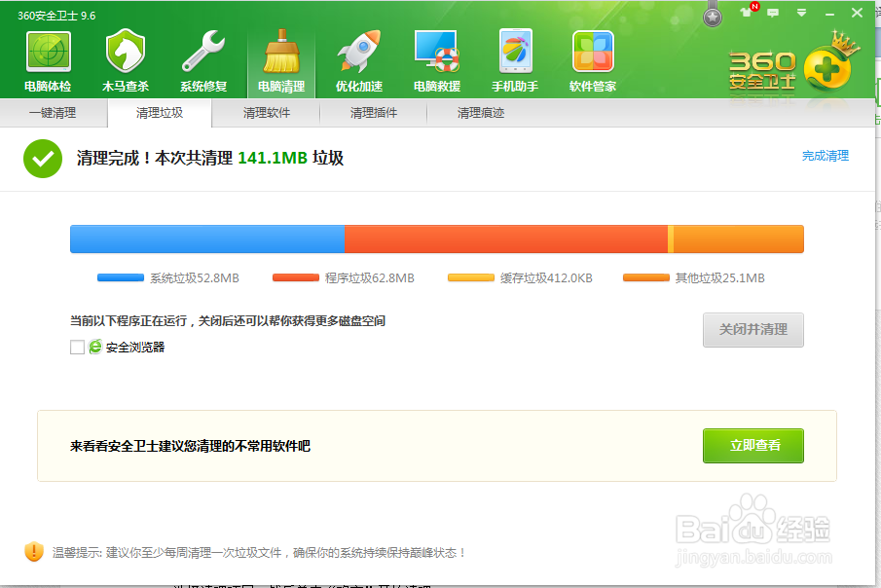This screenshot has height=588, width=881.
Task: Switch to 清理软件 tab
Action: coord(267,113)
